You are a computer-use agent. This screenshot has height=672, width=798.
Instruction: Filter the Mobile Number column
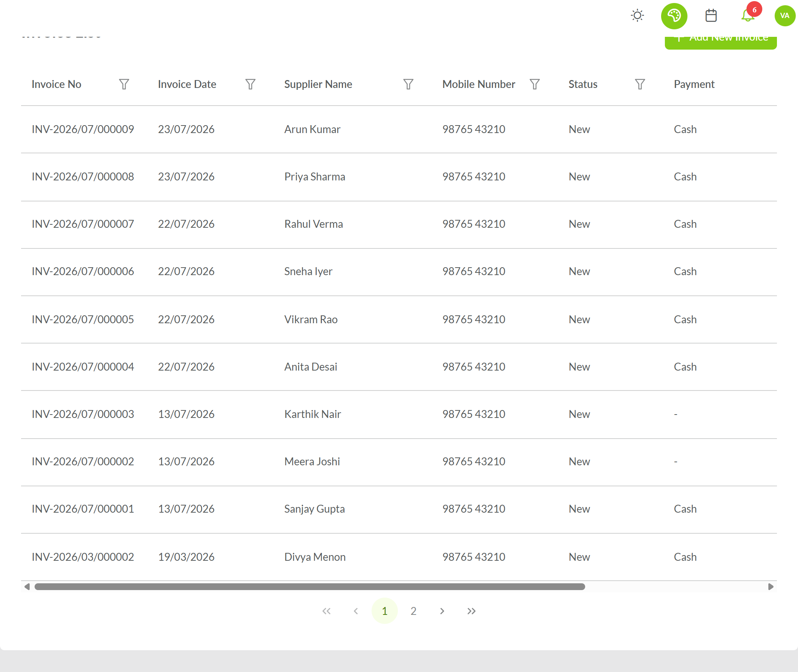[535, 84]
